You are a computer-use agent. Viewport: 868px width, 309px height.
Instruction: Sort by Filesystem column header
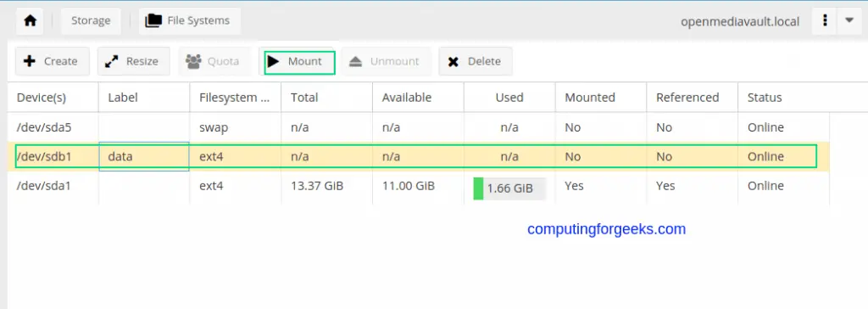(x=236, y=98)
